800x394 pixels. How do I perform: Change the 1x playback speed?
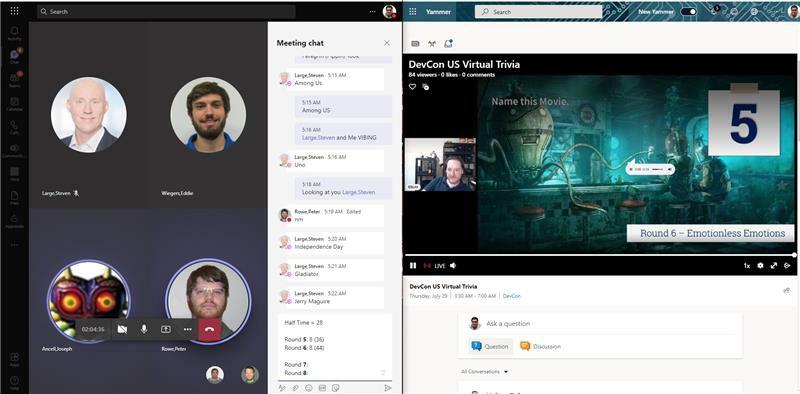(x=746, y=266)
